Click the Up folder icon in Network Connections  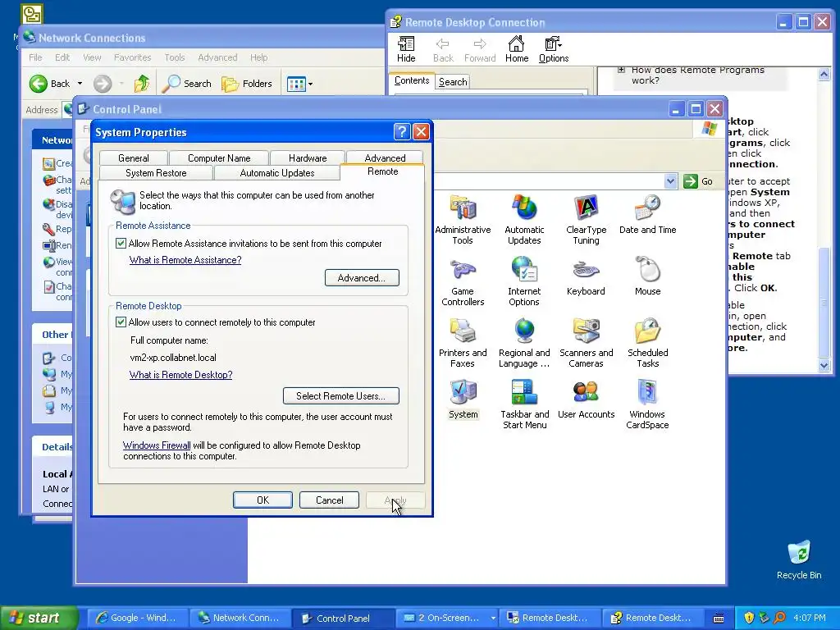click(x=141, y=84)
